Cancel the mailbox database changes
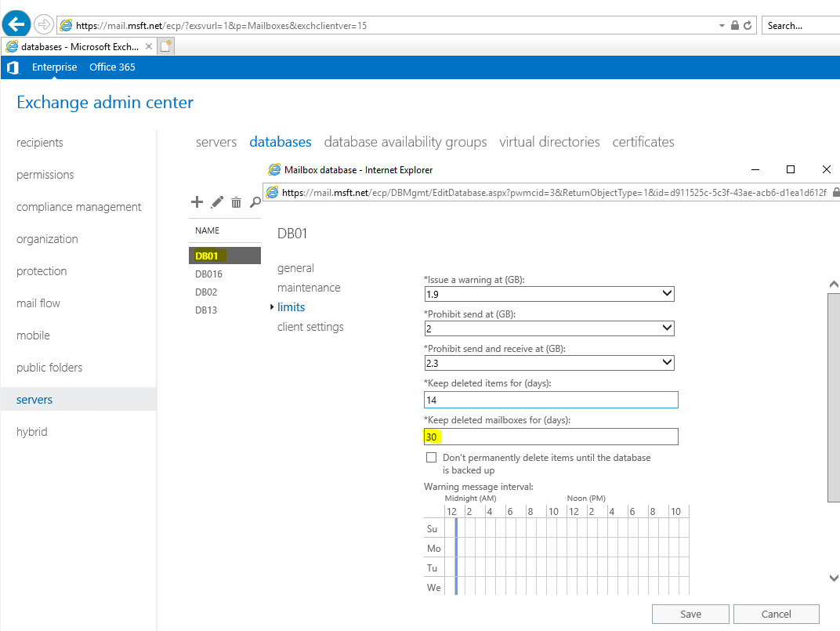The width and height of the screenshot is (840, 631). click(x=777, y=615)
